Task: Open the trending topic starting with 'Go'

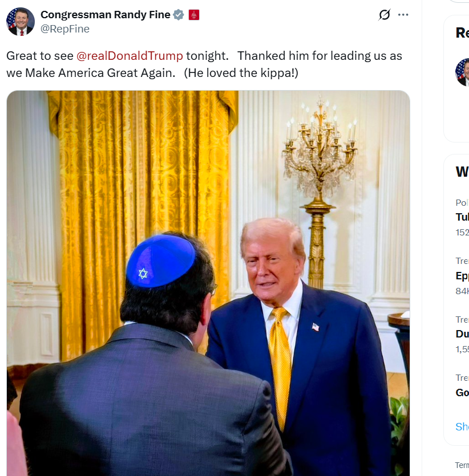Action: pos(462,393)
